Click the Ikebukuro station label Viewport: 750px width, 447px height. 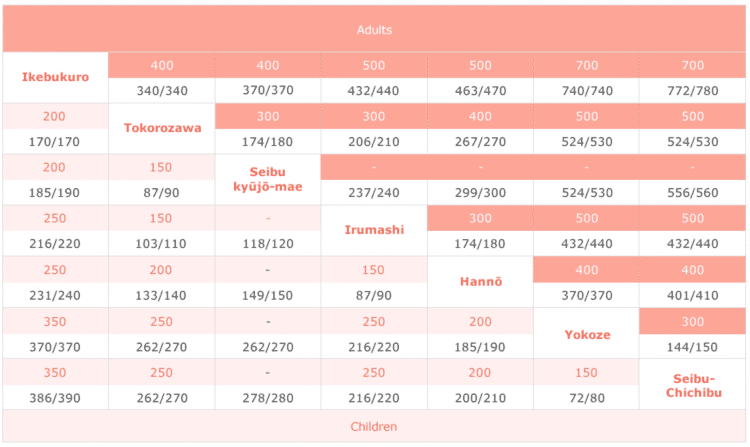tap(55, 77)
